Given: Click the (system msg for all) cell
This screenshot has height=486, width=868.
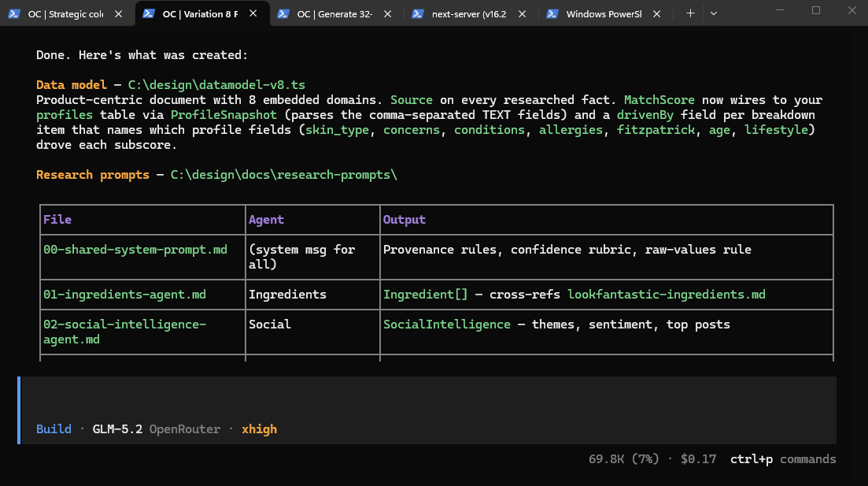Looking at the screenshot, I should point(301,257).
